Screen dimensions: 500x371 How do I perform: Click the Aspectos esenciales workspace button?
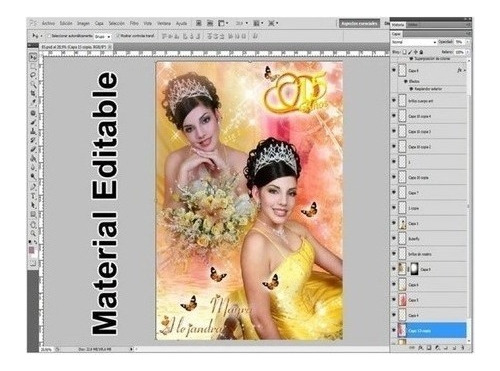pos(360,24)
